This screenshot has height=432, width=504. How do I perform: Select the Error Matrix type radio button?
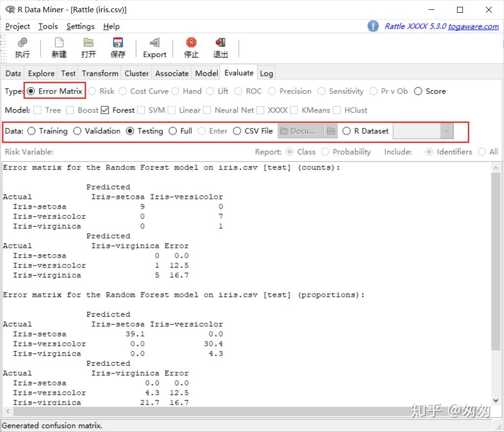(31, 92)
